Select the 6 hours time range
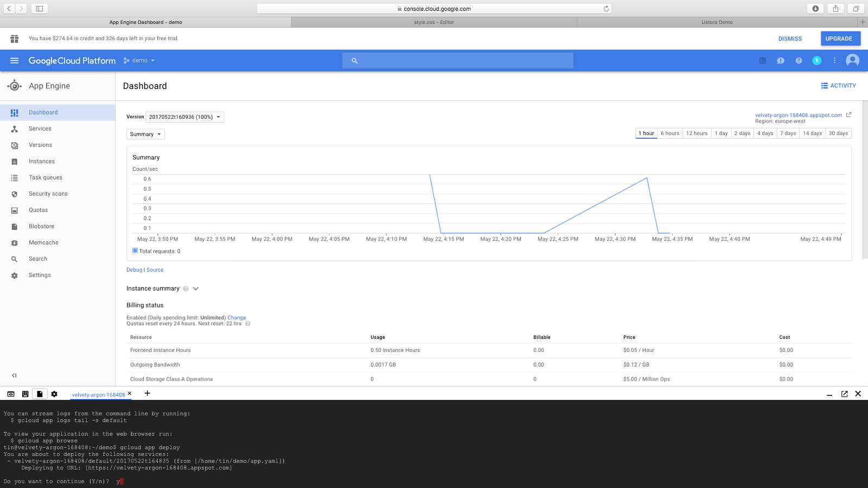 [670, 133]
